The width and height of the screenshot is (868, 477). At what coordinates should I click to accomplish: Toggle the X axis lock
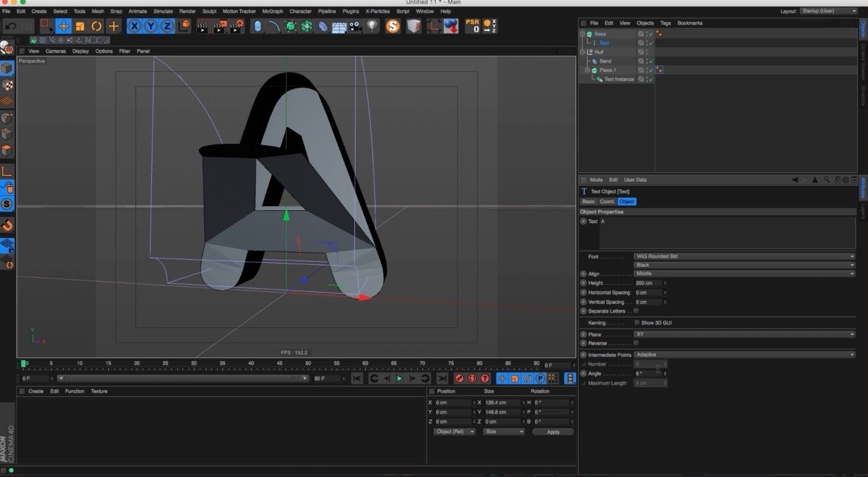tap(134, 26)
